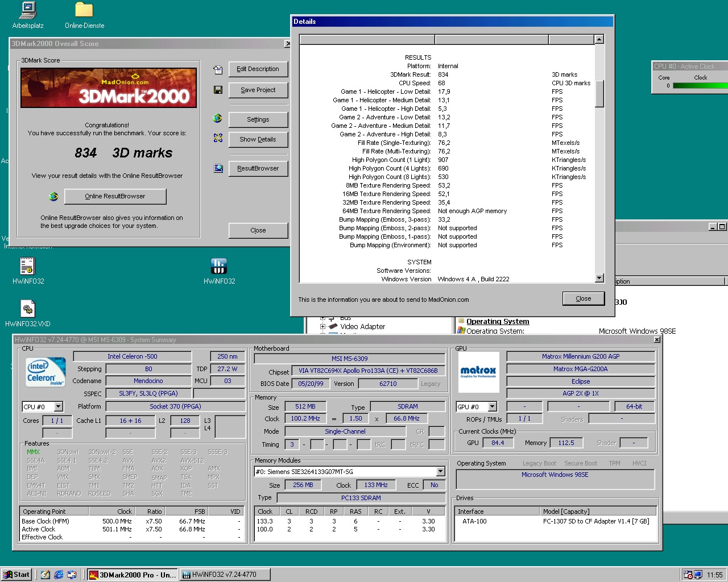This screenshot has height=582, width=728.
Task: Click the Operating System heading in HWiNFO
Action: point(498,321)
